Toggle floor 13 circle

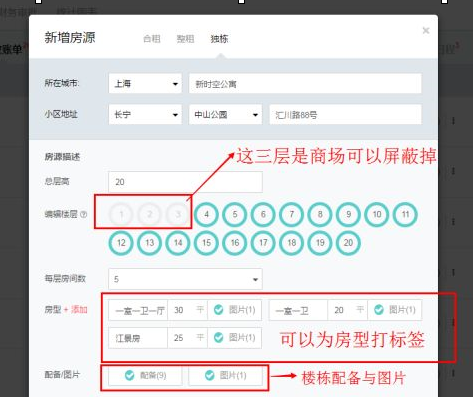[150, 243]
